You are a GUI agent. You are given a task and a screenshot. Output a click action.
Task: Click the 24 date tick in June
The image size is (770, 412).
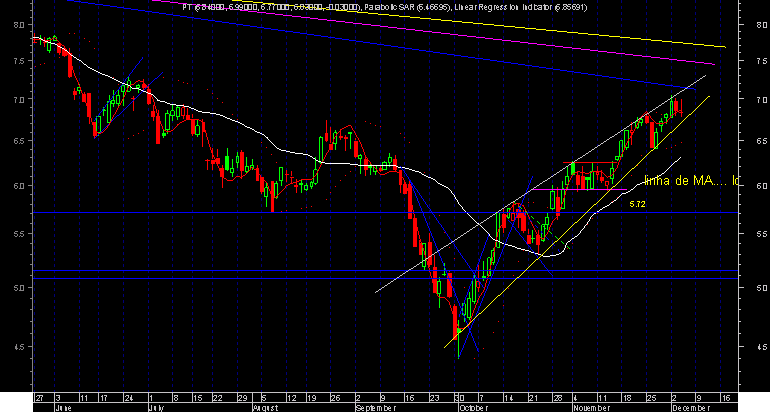(129, 398)
